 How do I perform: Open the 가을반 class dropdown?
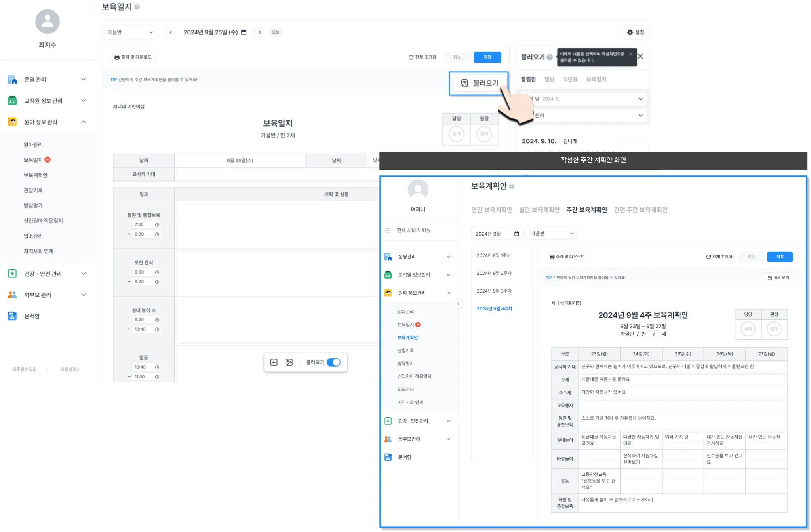tap(129, 32)
